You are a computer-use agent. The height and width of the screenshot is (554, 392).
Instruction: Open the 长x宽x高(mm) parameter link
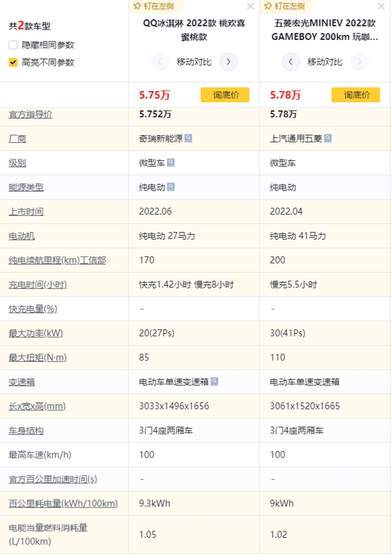[37, 406]
